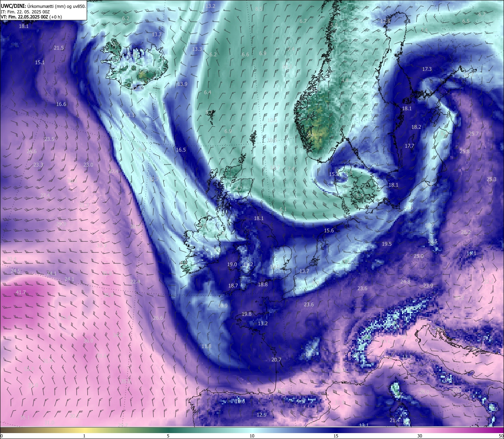The width and height of the screenshot is (504, 439).
Task: Click the 10 tick on the color scale
Action: coord(252,436)
